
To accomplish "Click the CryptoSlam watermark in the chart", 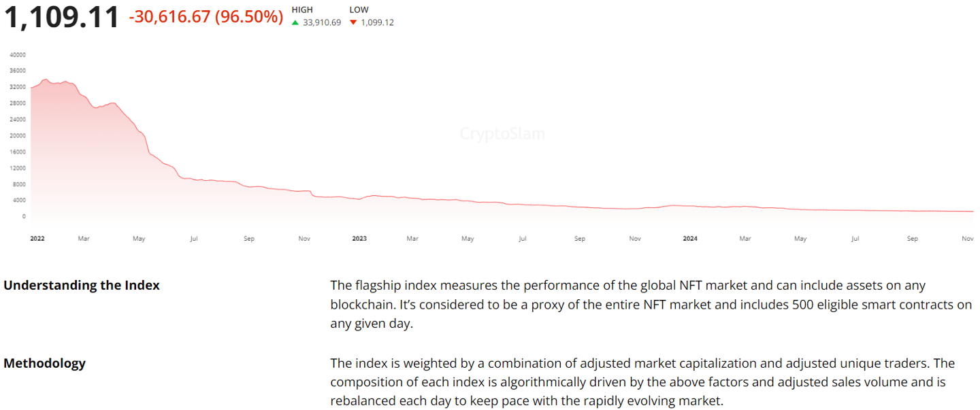I will 502,134.
